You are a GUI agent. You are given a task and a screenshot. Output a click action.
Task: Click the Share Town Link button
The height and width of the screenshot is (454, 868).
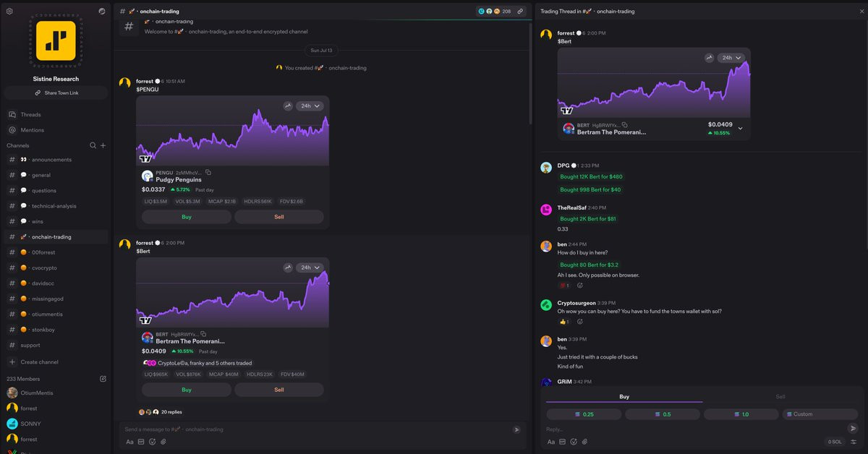(x=56, y=93)
